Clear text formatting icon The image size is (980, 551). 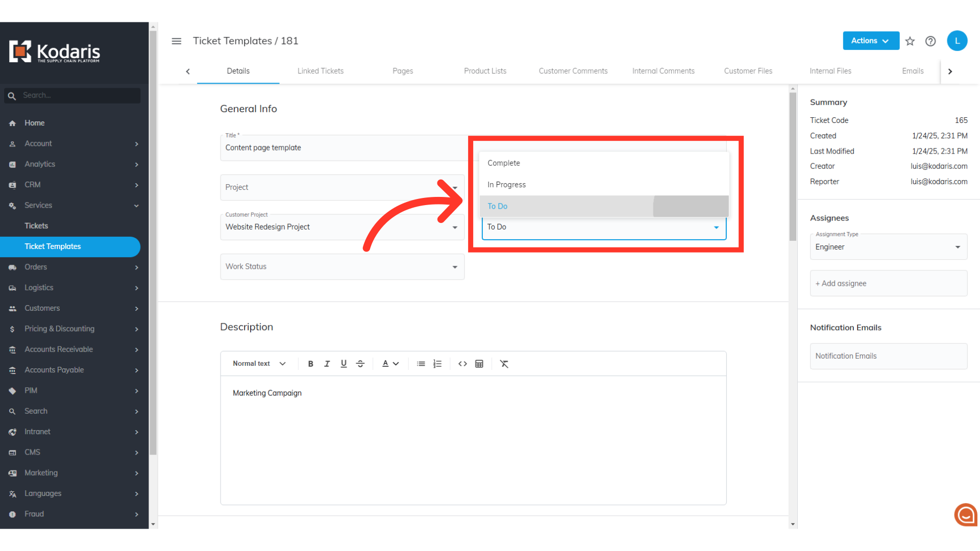pos(504,364)
